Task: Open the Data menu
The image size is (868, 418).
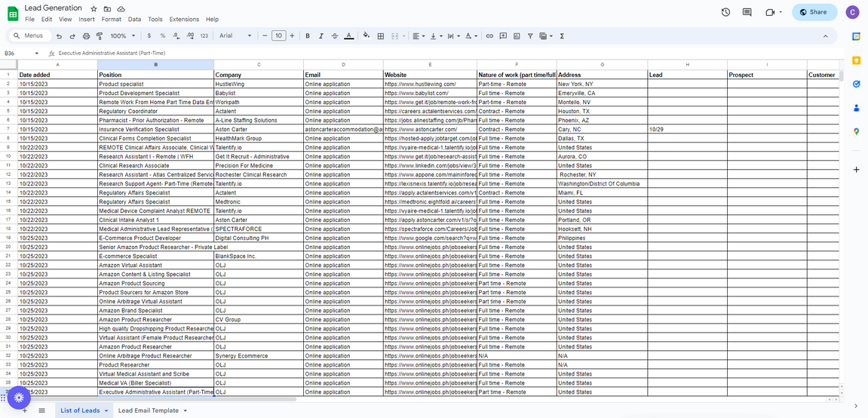Action: 134,20
